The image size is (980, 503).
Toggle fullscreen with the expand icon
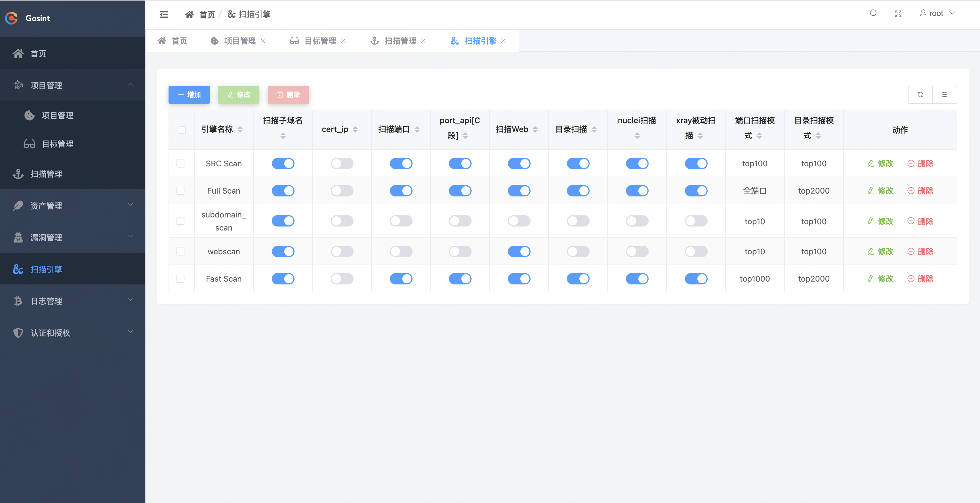pyautogui.click(x=898, y=14)
